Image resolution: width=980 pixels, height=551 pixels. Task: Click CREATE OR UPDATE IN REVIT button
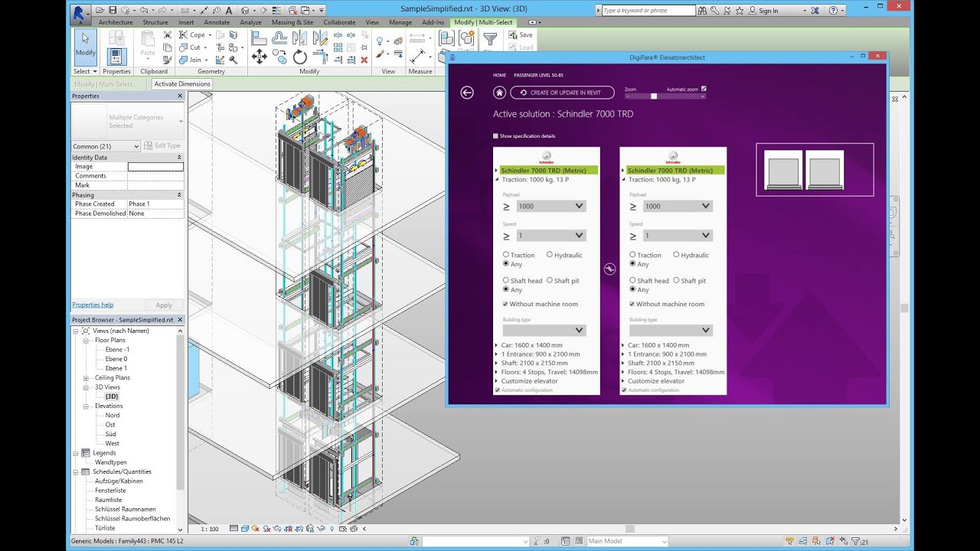pos(562,93)
